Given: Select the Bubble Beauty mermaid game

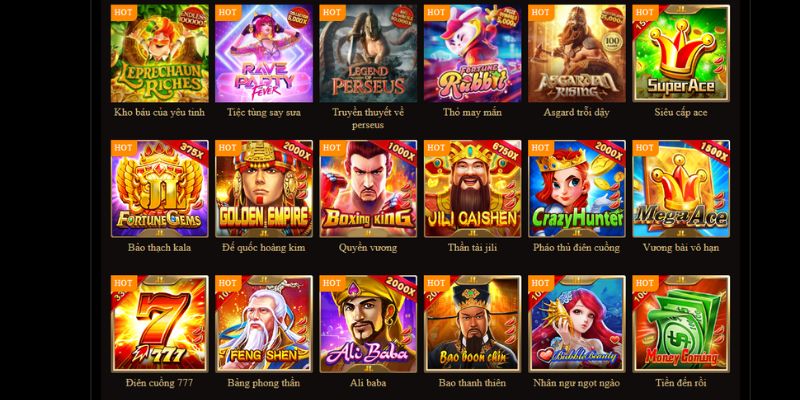Looking at the screenshot, I should (577, 324).
